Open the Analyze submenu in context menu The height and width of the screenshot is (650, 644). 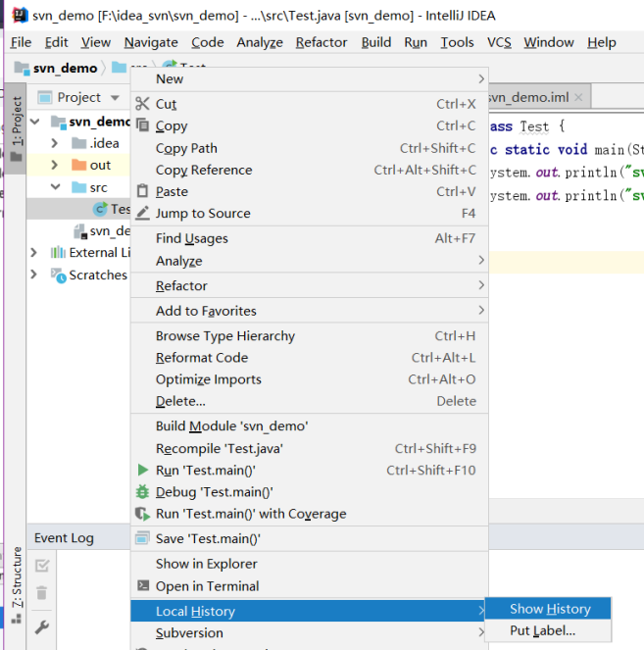tap(309, 261)
